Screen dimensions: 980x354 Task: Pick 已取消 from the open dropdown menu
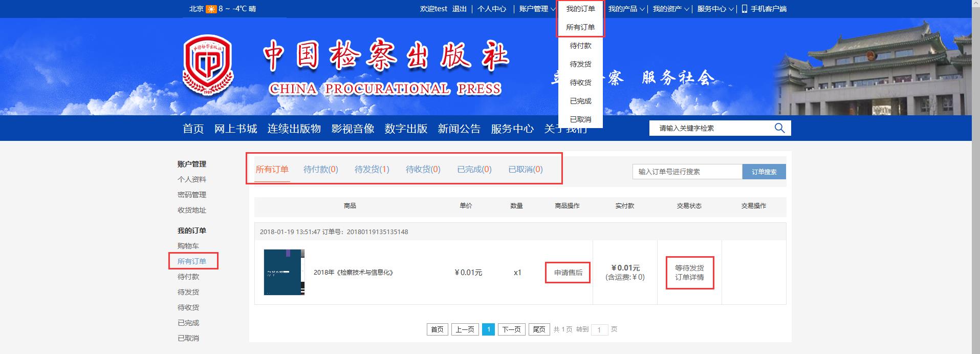point(580,119)
